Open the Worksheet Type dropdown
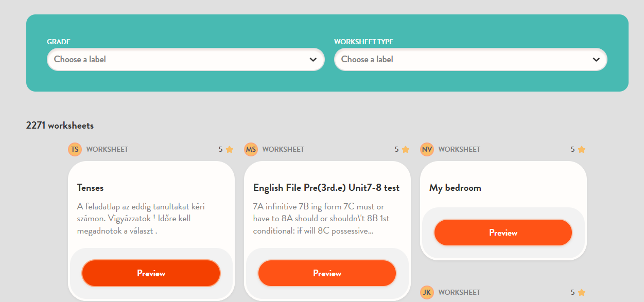 coord(470,59)
